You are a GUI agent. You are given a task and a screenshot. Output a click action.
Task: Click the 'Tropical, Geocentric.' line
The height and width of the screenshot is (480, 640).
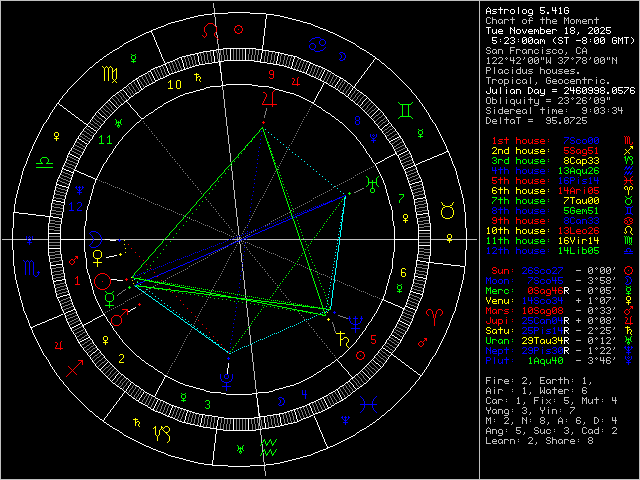click(x=548, y=81)
